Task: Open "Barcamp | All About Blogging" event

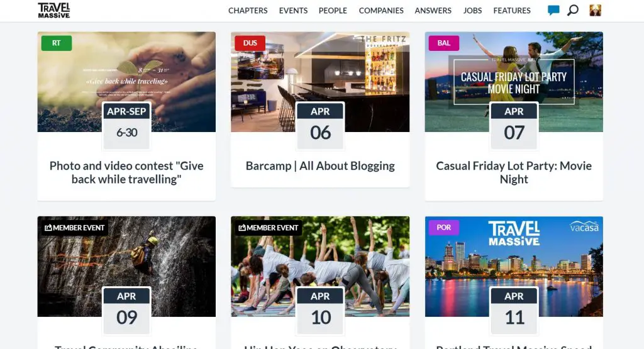Action: (320, 166)
